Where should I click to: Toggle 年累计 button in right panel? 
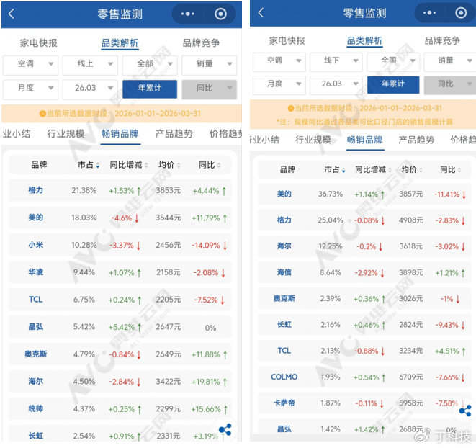[x=393, y=85]
